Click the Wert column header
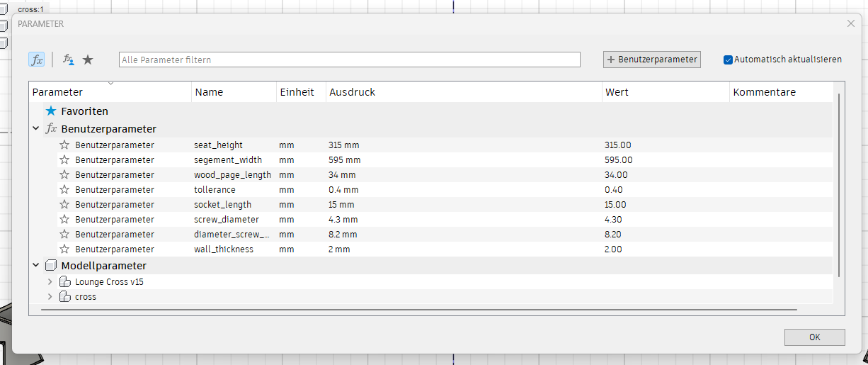Image resolution: width=868 pixels, height=365 pixels. 666,92
